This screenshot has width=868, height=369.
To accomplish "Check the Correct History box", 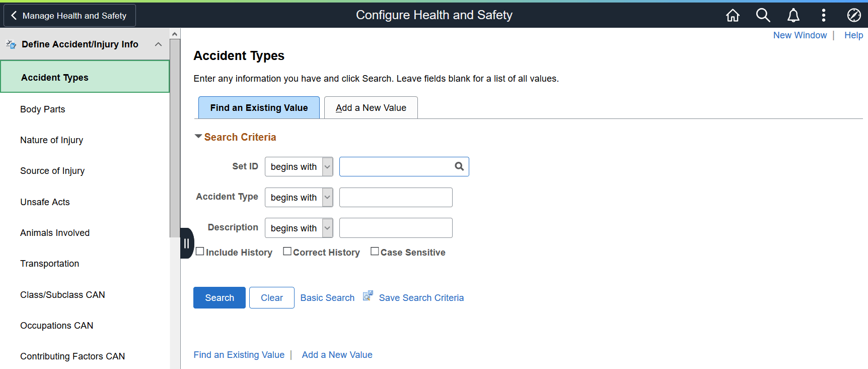I will click(x=287, y=252).
